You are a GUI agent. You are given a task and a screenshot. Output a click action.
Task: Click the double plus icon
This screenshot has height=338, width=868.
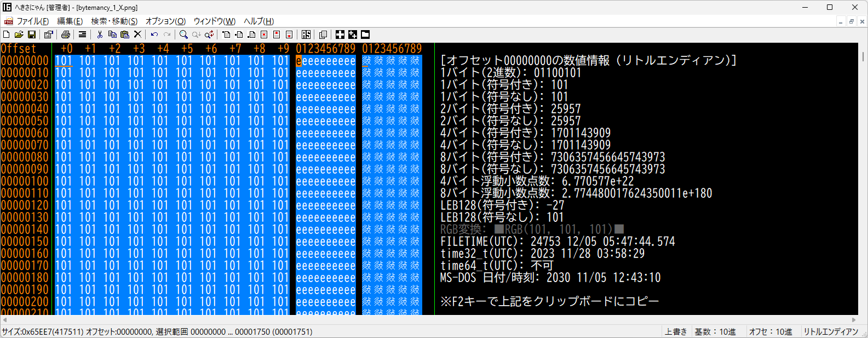[353, 35]
